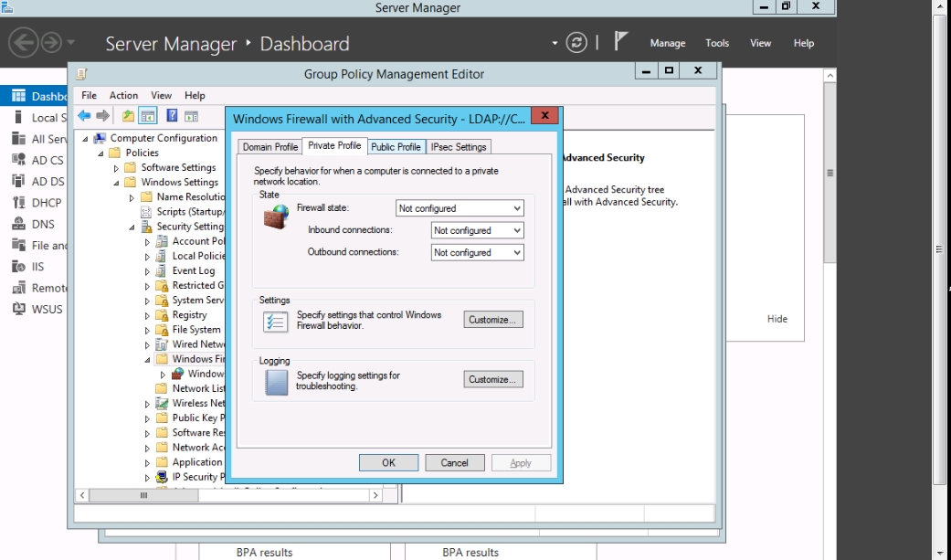Click the blue Help question mark icon

(x=171, y=116)
